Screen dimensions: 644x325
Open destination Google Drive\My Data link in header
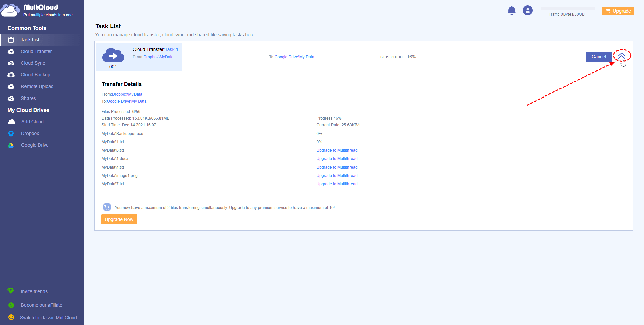tap(294, 57)
